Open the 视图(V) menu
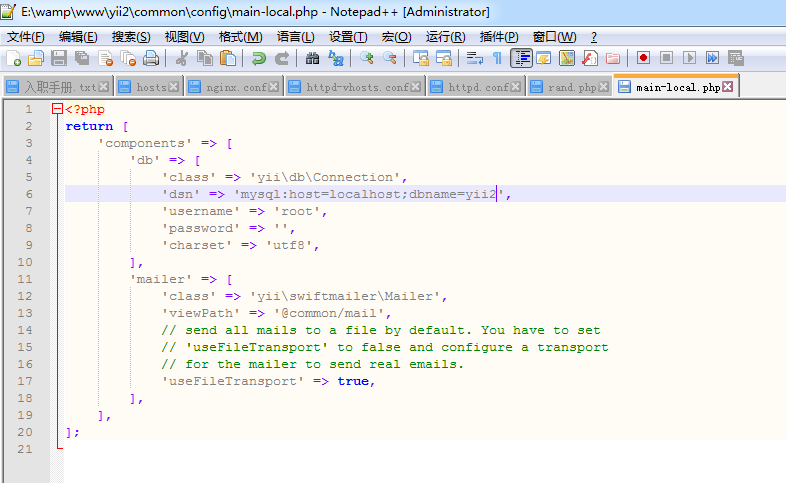The image size is (786, 483). [184, 37]
